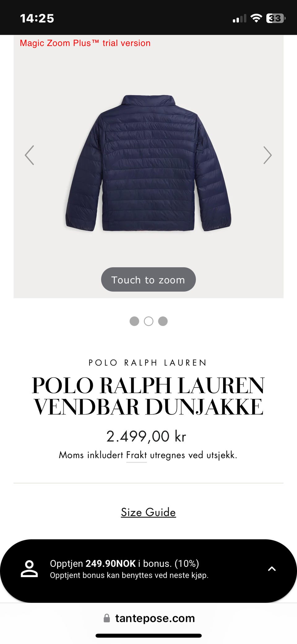Screen dimensions: 297x644
Task: Tap the battery indicator icon
Action: point(276,18)
